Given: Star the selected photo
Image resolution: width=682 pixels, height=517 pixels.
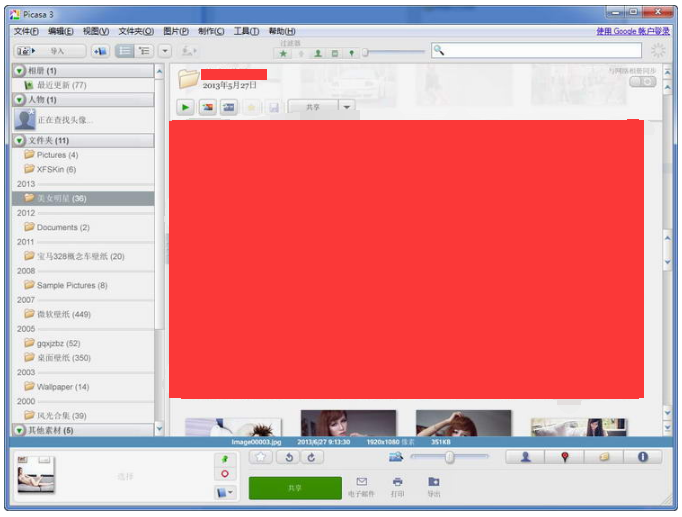Looking at the screenshot, I should point(261,457).
